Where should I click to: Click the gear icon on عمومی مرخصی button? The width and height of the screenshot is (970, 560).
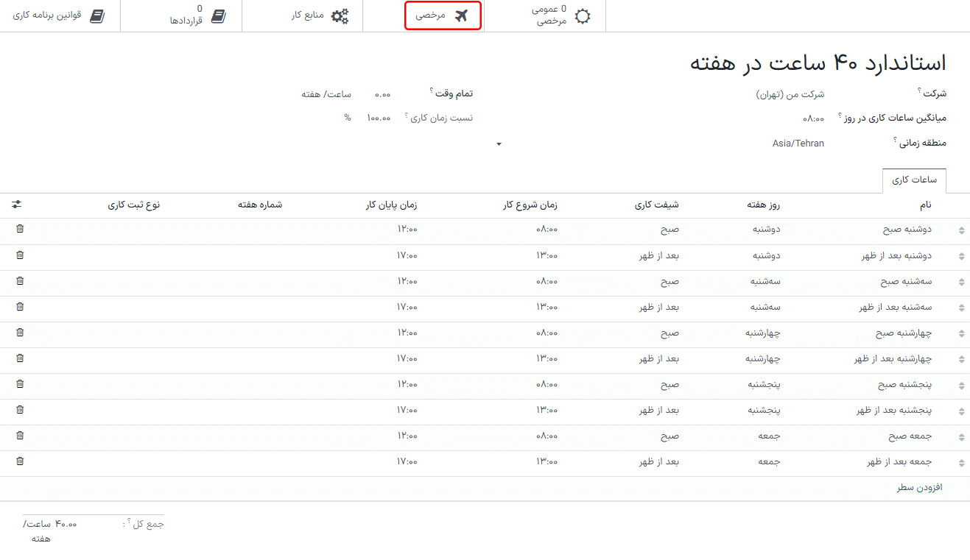581,15
